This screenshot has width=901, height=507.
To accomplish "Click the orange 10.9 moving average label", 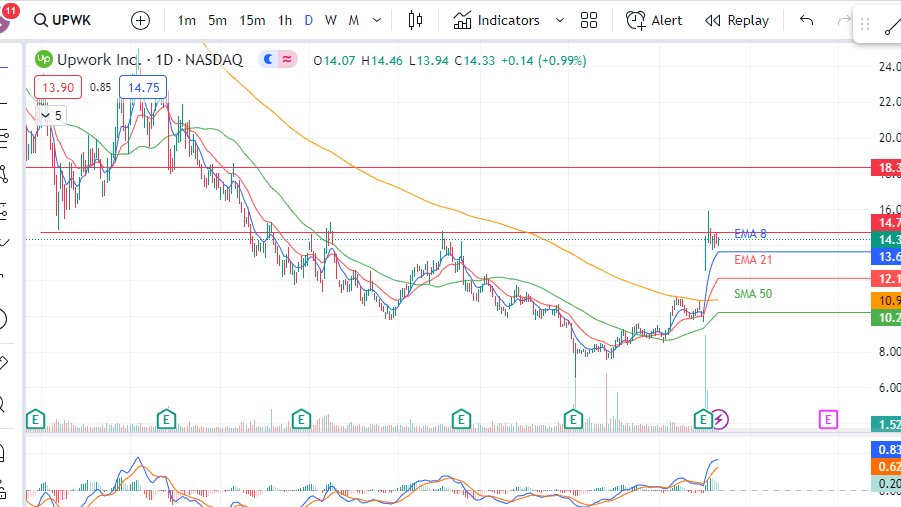I will [x=886, y=300].
